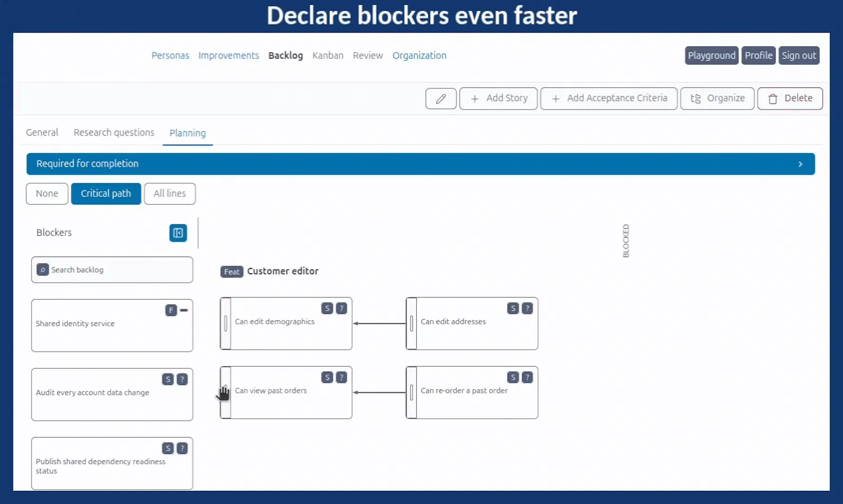Viewport: 843px width, 504px height.
Task: Click the Sign out button
Action: click(x=799, y=55)
